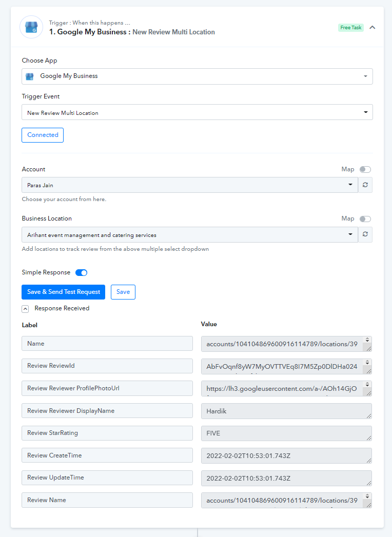This screenshot has width=392, height=537.
Task: Click the Connected button
Action: tap(43, 135)
